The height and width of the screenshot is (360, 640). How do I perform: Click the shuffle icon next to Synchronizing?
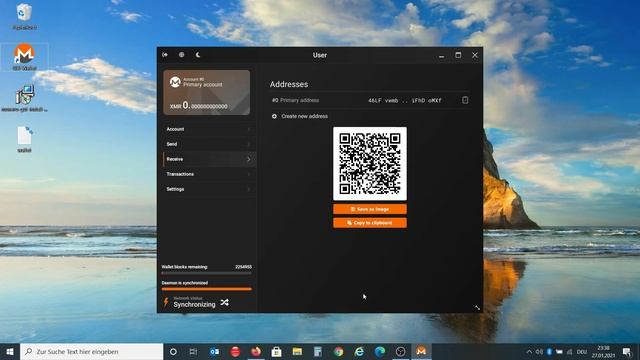pos(224,302)
